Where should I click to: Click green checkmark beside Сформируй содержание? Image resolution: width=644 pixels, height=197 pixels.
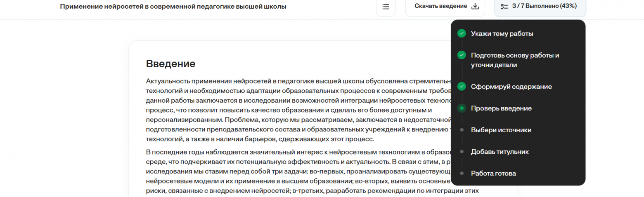click(x=462, y=87)
